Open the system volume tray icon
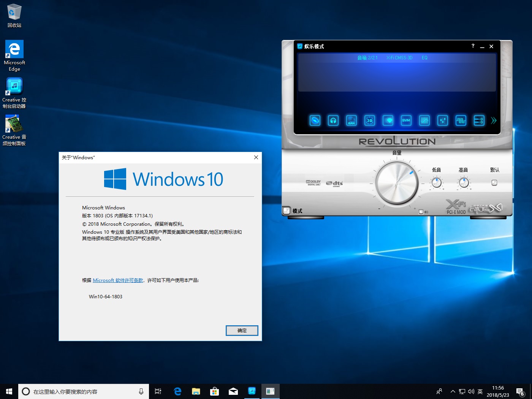Viewport: 532px width, 399px height. [x=471, y=391]
